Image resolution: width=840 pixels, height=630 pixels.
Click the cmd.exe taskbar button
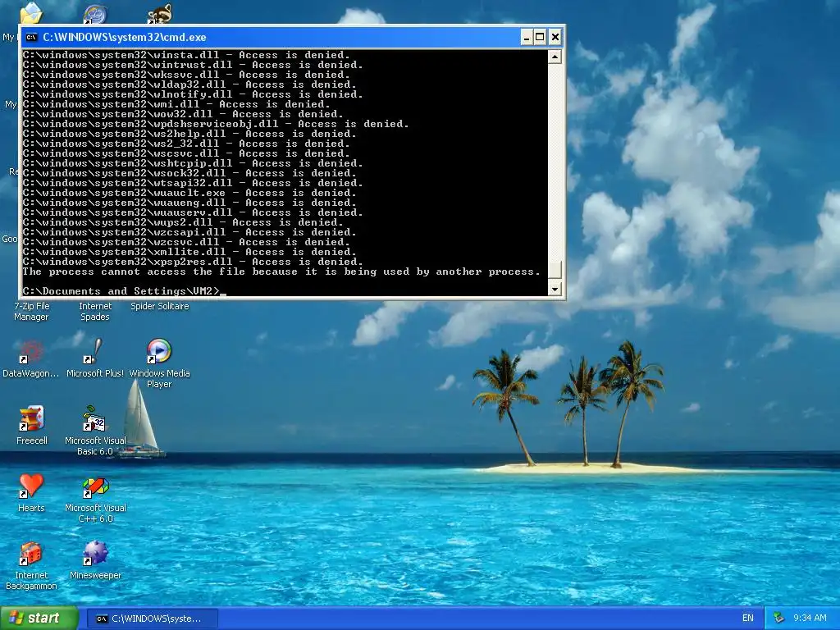pyautogui.click(x=152, y=619)
